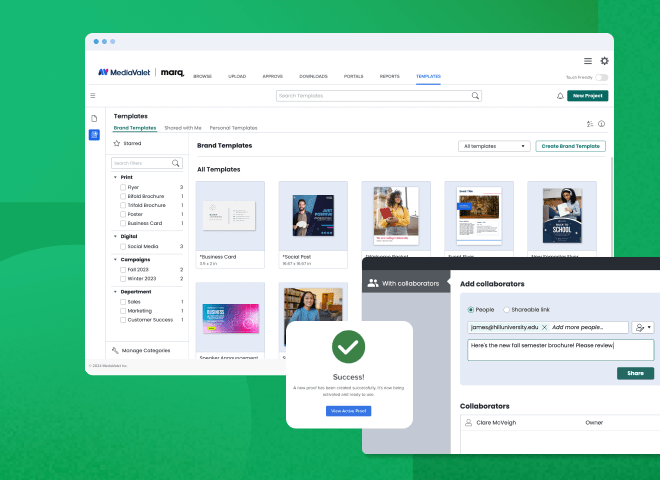Check the Marketing filter
Image resolution: width=660 pixels, height=480 pixels.
123,311
